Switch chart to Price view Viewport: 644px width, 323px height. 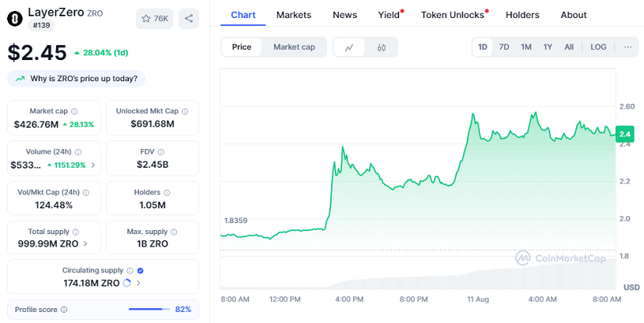241,47
